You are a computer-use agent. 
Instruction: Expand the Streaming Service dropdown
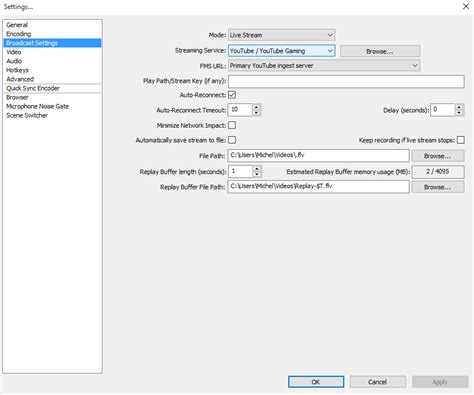pos(282,51)
